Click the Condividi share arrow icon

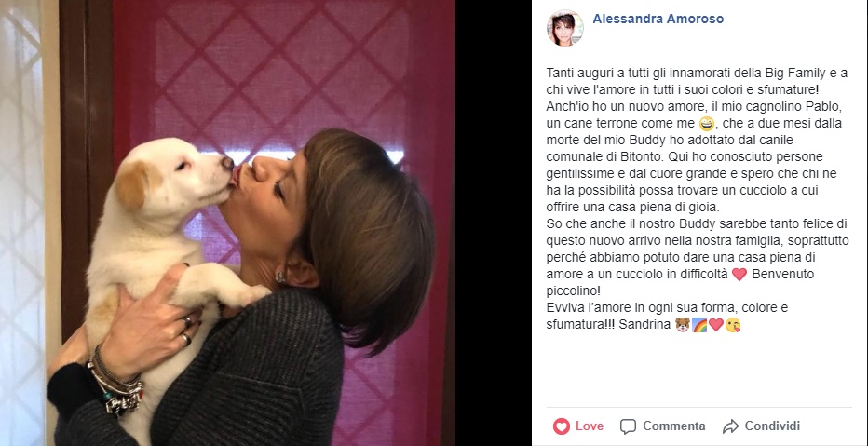coord(730,426)
